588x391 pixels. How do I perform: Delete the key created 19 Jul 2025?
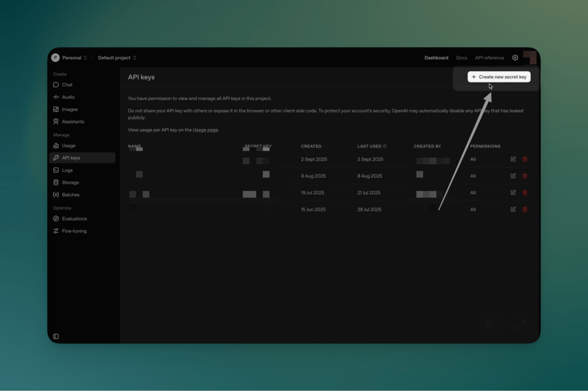525,193
